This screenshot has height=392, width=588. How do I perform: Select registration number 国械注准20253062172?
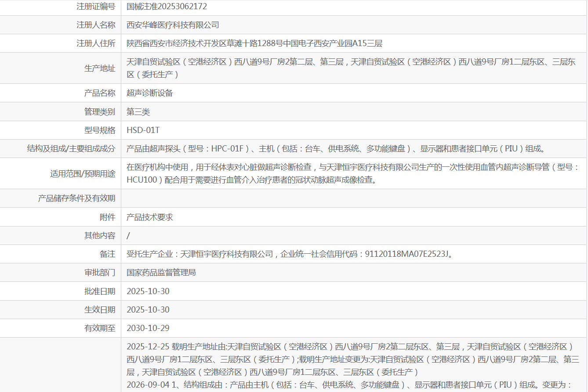pyautogui.click(x=167, y=7)
